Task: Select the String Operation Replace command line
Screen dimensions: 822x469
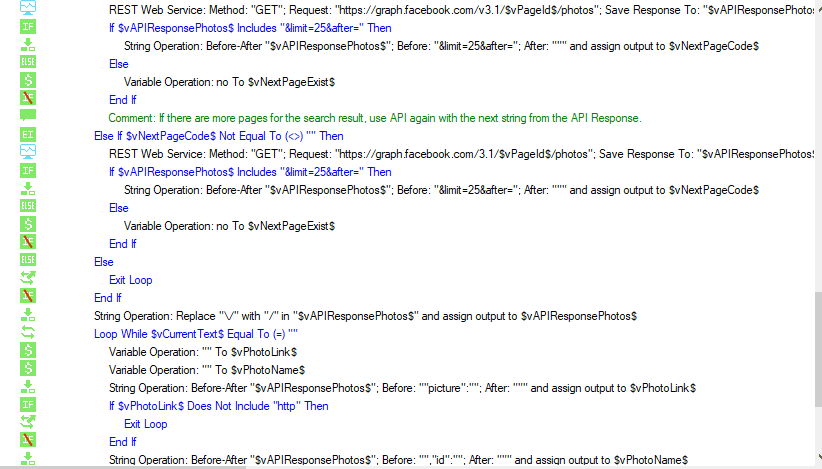Action: coord(365,316)
